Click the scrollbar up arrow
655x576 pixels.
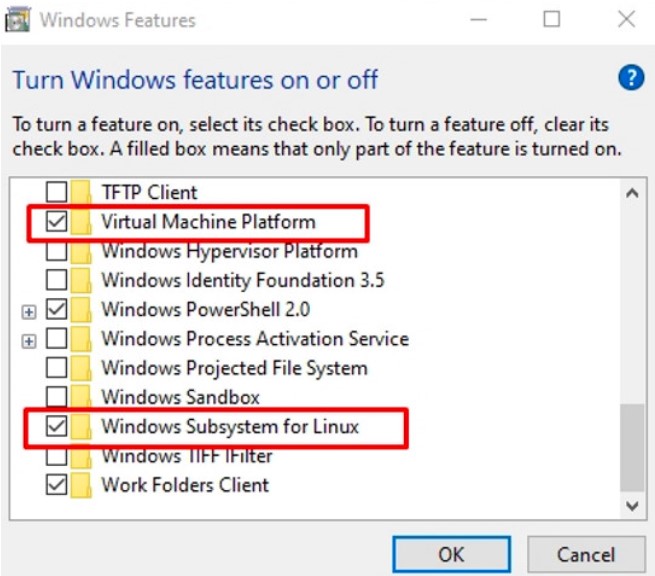click(630, 192)
